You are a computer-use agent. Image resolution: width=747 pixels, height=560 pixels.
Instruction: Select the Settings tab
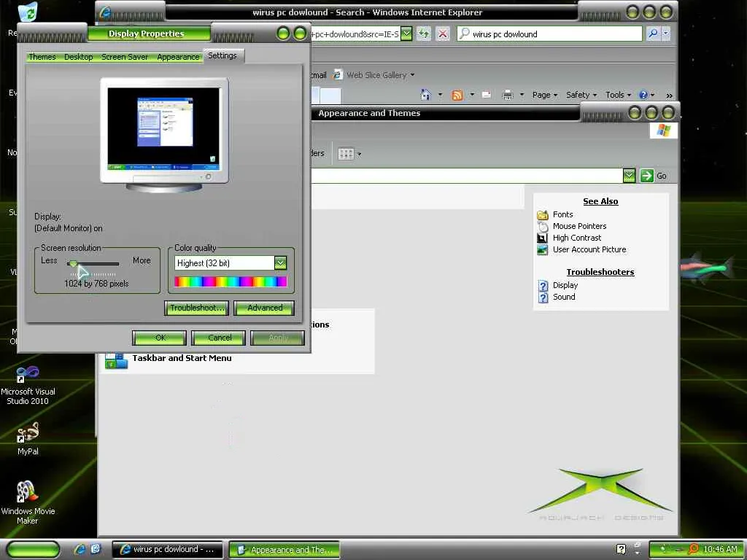point(222,55)
